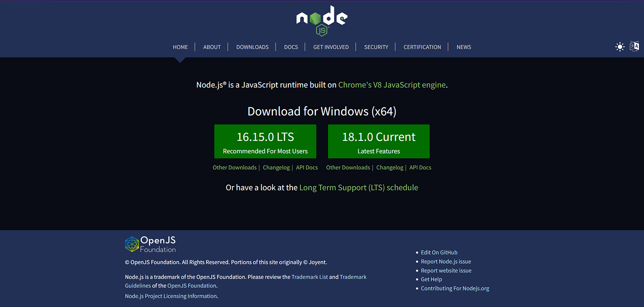
Task: Open Changelog under 18.1.0 Current
Action: point(390,168)
